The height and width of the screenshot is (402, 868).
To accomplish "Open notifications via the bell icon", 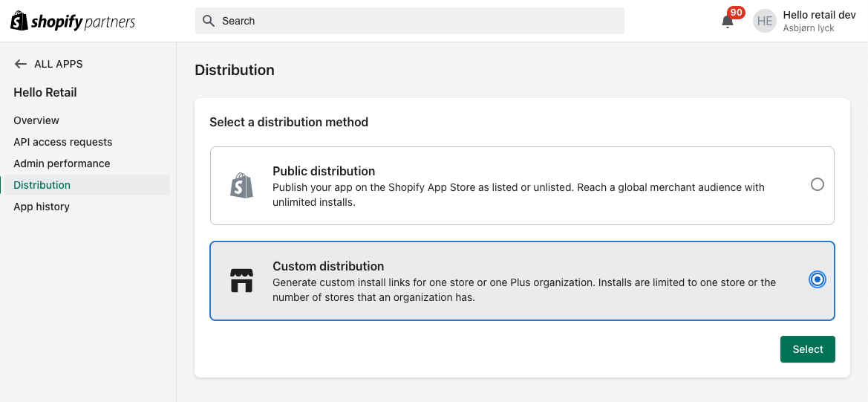I will click(728, 22).
